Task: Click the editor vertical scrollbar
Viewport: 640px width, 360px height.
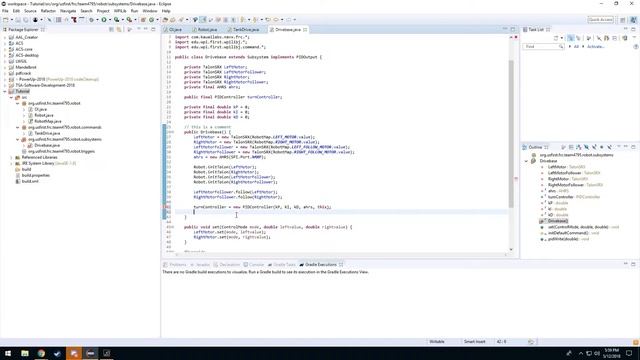Action: coord(511,133)
